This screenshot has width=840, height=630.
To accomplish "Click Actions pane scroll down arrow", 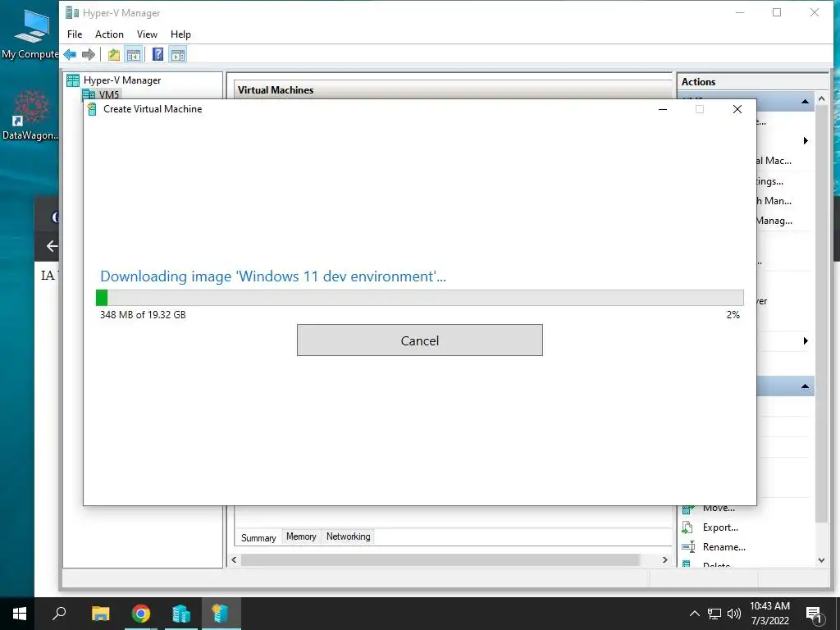I will pyautogui.click(x=822, y=560).
